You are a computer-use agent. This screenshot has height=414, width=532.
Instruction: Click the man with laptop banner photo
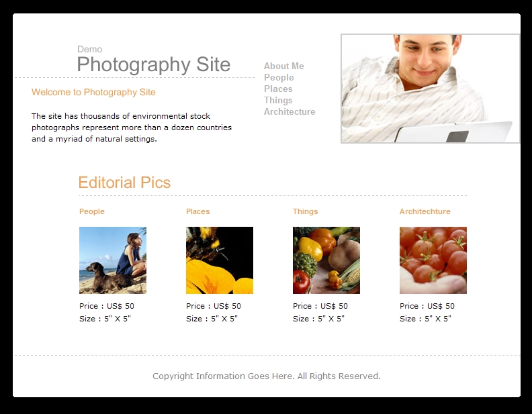tap(430, 89)
